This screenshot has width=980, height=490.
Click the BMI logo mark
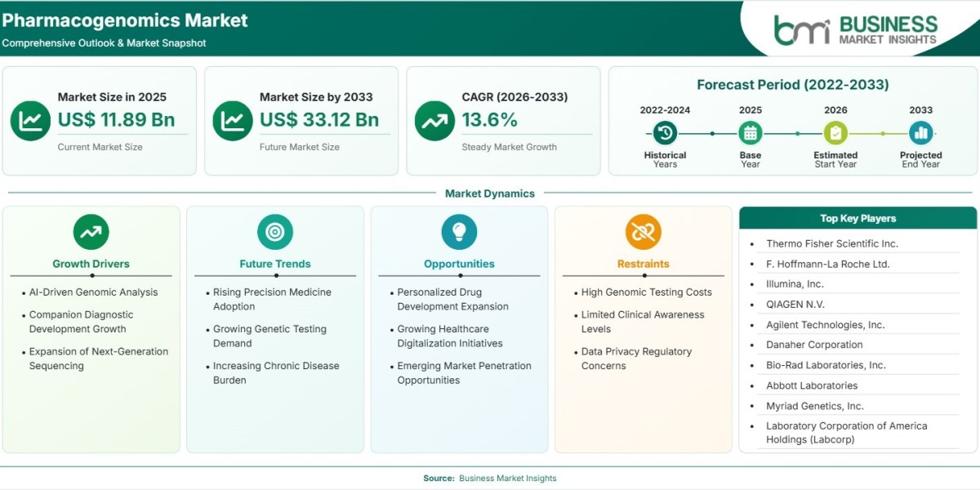pos(802,30)
